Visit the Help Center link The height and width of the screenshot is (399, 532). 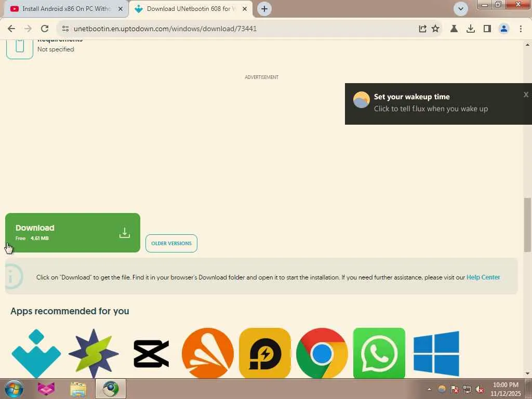[483, 277]
